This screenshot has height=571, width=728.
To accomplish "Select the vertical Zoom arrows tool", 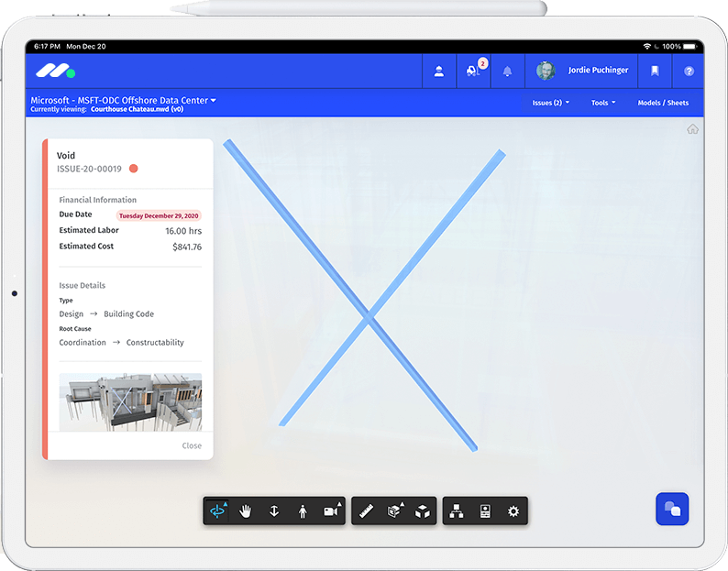I will click(274, 511).
